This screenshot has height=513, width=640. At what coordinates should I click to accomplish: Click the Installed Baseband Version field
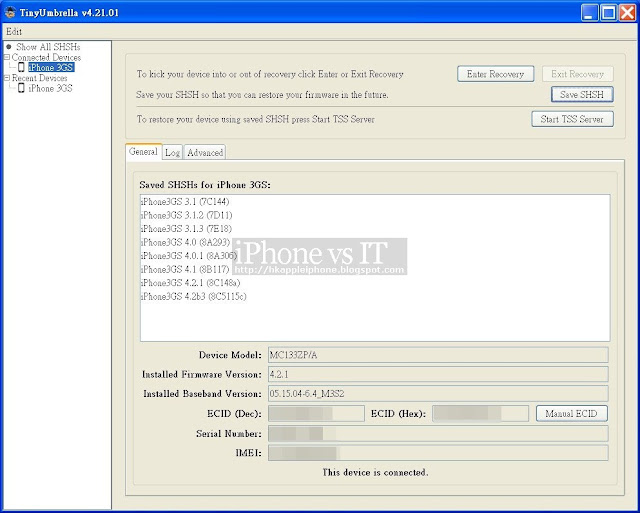point(438,394)
